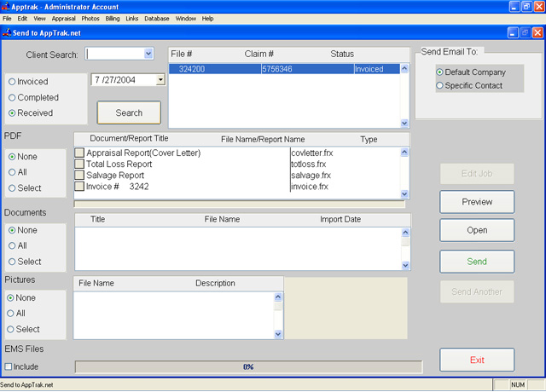This screenshot has width=546, height=392.
Task: Click up arrow in Pictures list scrollbar
Action: (278, 297)
